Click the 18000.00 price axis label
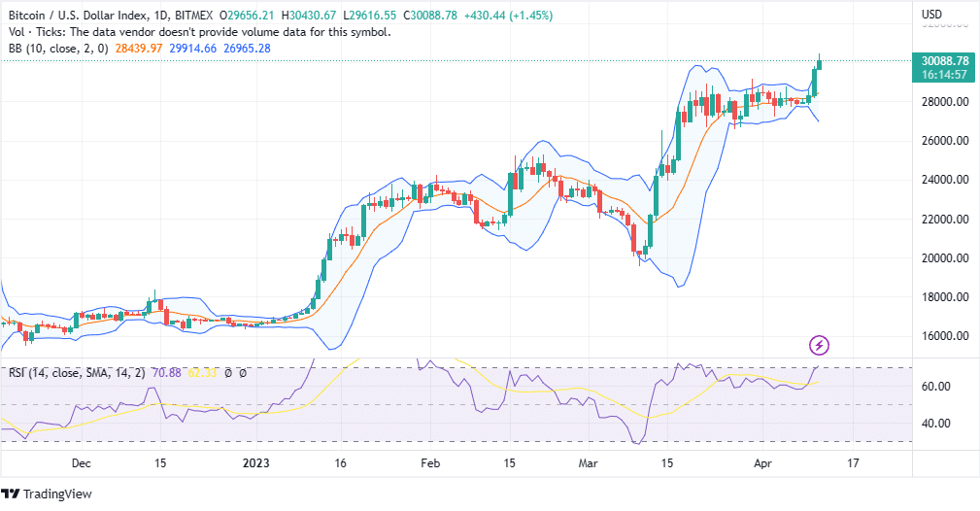 pos(945,297)
